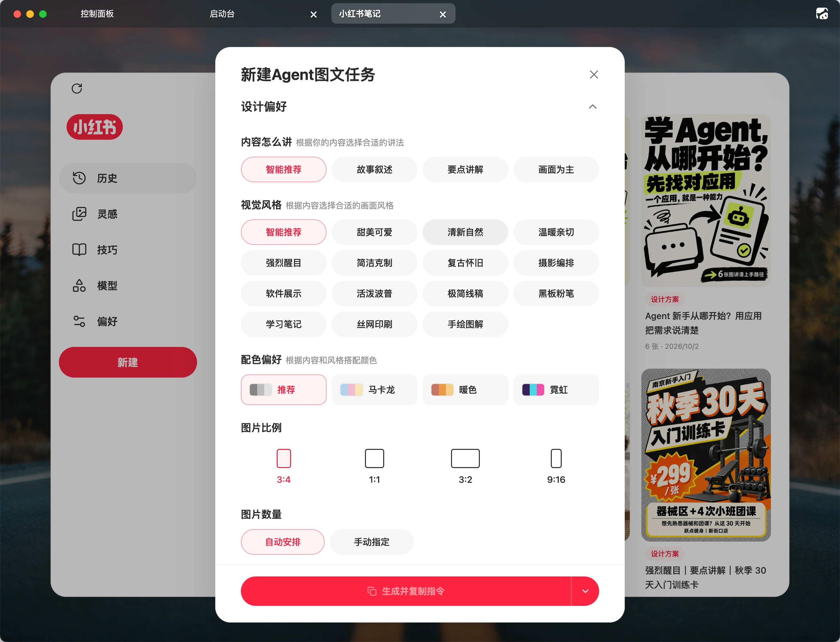Open the dropdown arrow beside 生成并复制指令
The width and height of the screenshot is (840, 642).
[585, 591]
